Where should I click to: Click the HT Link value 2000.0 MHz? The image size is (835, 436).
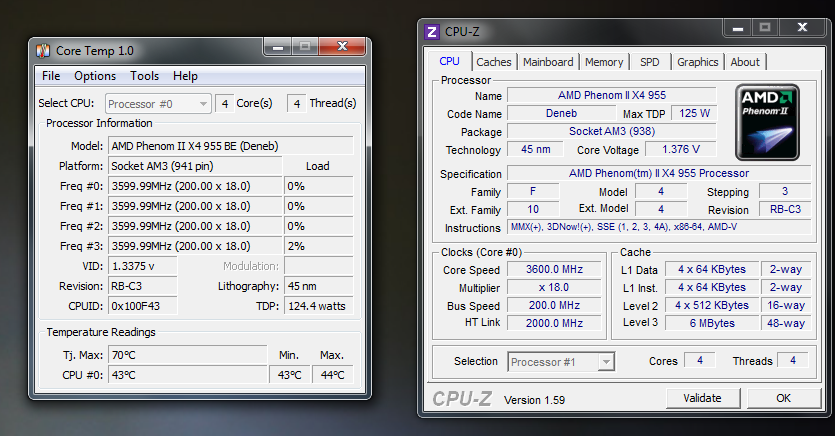(554, 323)
